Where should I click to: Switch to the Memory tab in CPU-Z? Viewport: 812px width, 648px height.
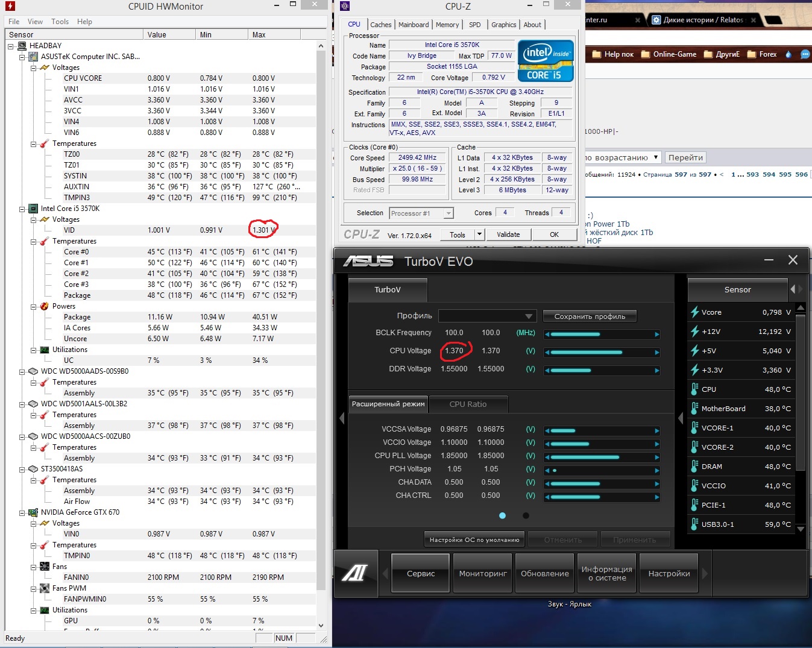click(x=447, y=25)
